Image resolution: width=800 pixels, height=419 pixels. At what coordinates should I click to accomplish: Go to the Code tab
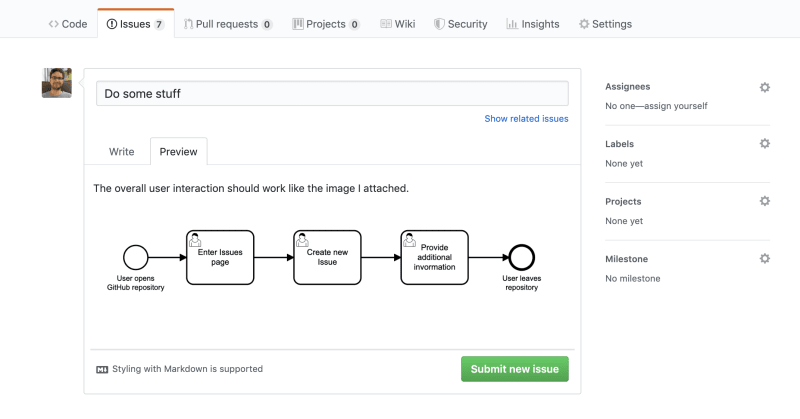click(x=68, y=24)
